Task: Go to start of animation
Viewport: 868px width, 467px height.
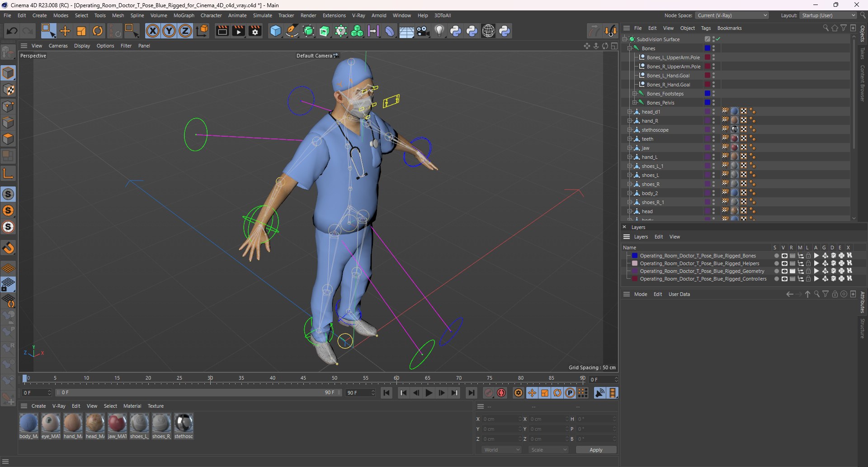Action: coord(387,393)
